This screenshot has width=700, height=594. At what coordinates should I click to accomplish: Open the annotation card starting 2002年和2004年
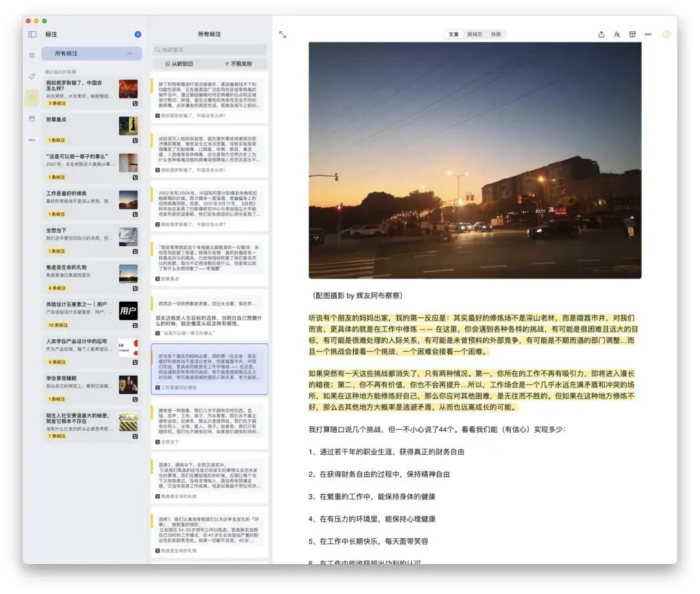click(209, 205)
